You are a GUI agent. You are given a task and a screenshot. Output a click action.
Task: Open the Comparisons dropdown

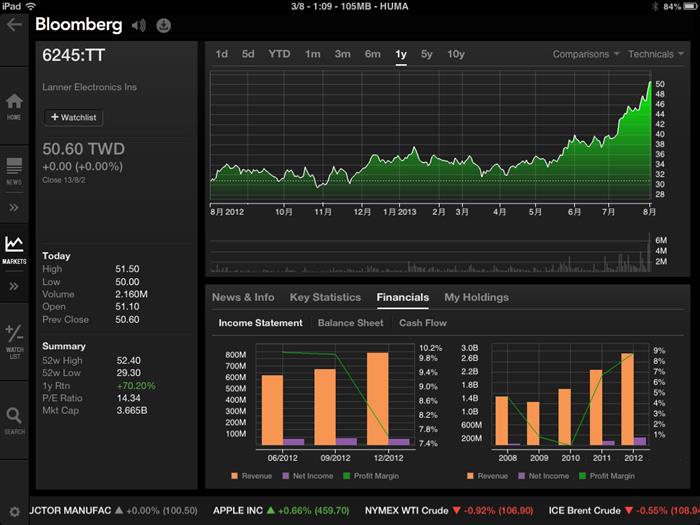click(x=586, y=54)
